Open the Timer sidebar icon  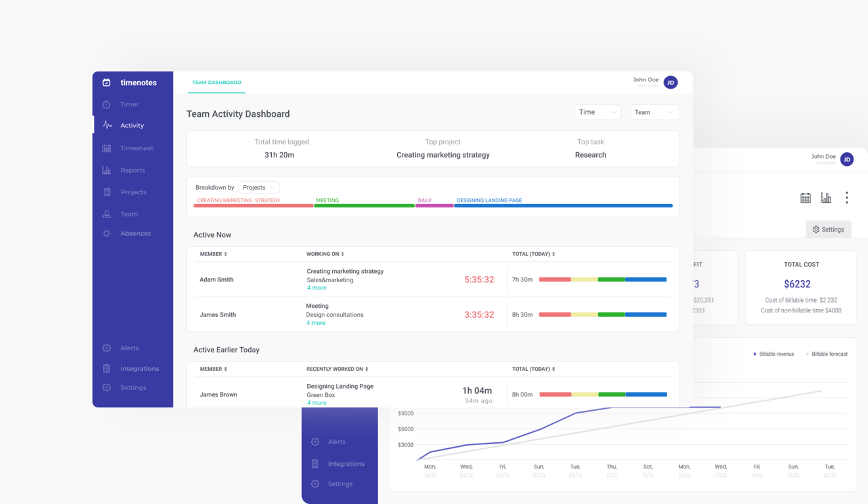click(x=106, y=104)
